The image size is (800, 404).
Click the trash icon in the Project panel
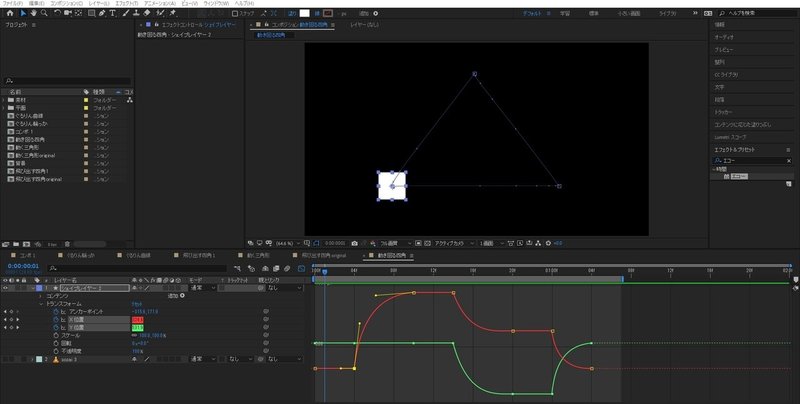pyautogui.click(x=67, y=244)
